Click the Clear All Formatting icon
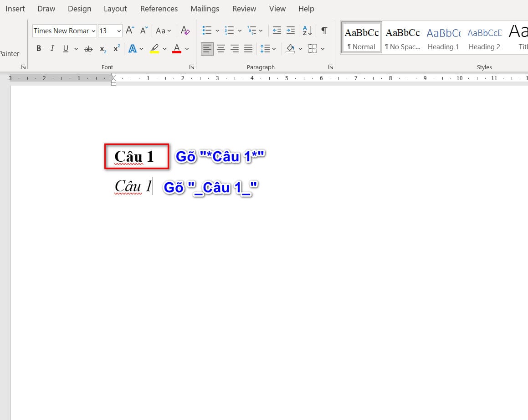This screenshot has height=420, width=528. pos(185,31)
